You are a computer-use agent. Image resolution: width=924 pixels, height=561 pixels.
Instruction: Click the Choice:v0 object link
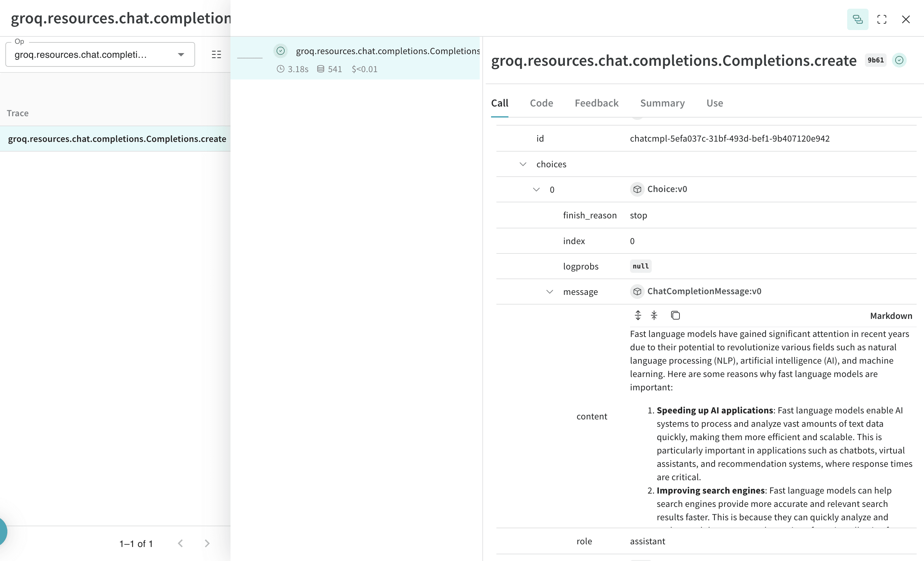[667, 189]
